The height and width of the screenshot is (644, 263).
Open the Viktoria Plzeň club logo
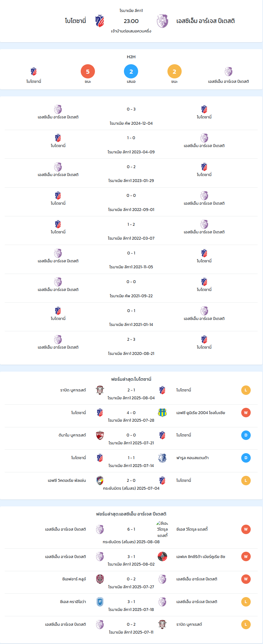(x=100, y=481)
